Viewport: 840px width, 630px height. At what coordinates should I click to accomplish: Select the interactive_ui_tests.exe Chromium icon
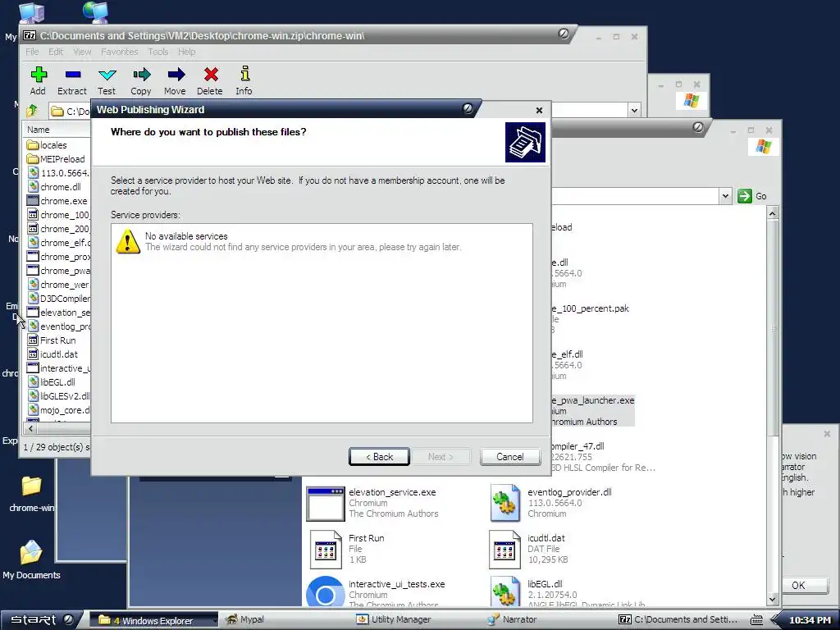point(325,592)
